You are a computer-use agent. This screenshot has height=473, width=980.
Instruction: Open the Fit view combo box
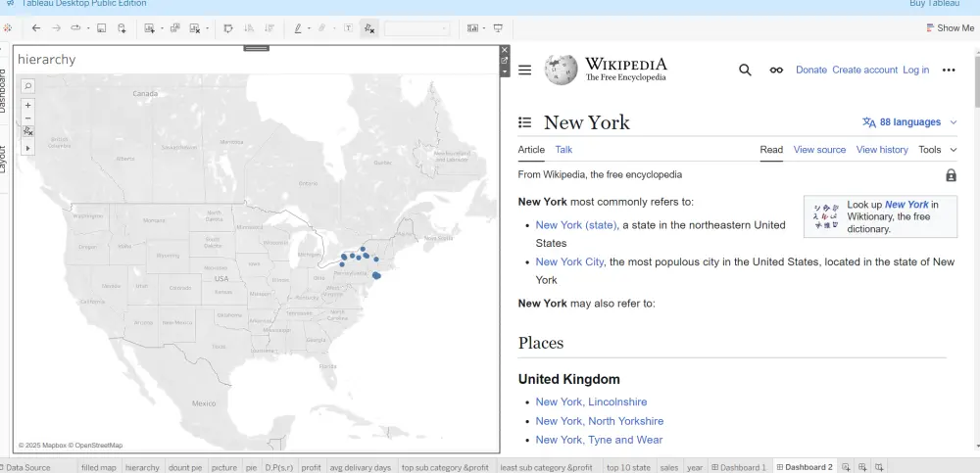click(416, 28)
